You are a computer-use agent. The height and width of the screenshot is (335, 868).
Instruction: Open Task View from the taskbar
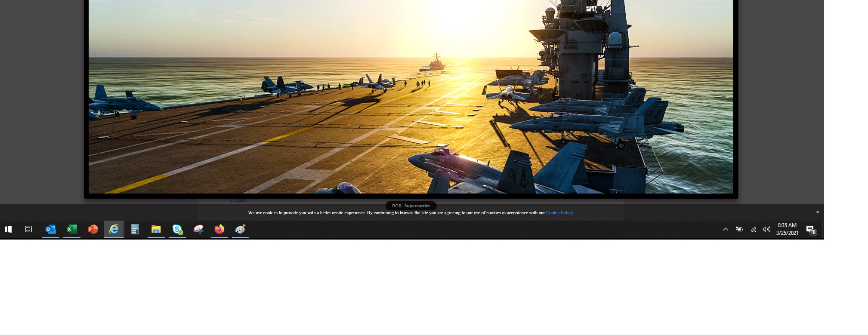pos(29,230)
